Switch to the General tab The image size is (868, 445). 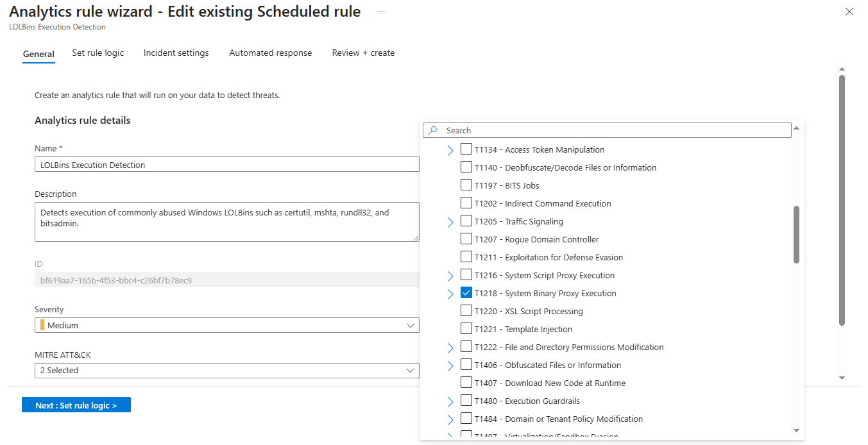pos(38,54)
